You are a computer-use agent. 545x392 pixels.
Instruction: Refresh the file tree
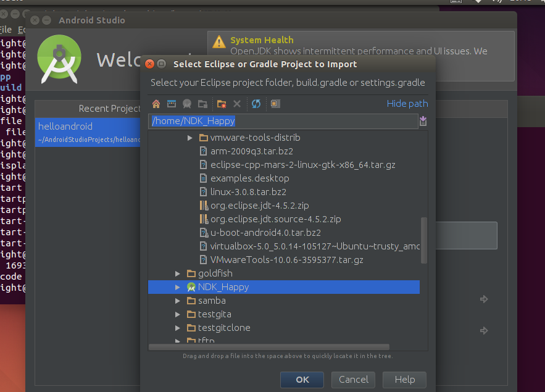(256, 104)
